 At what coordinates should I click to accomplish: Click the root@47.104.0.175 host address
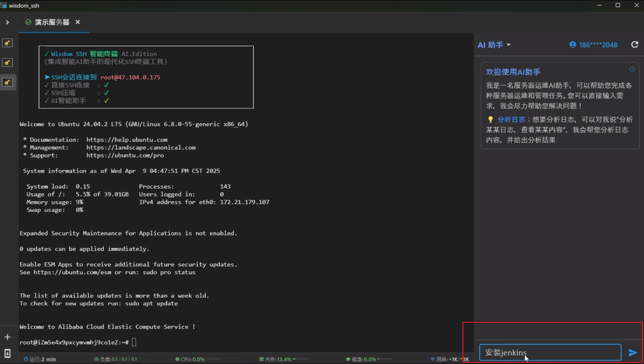pyautogui.click(x=130, y=77)
